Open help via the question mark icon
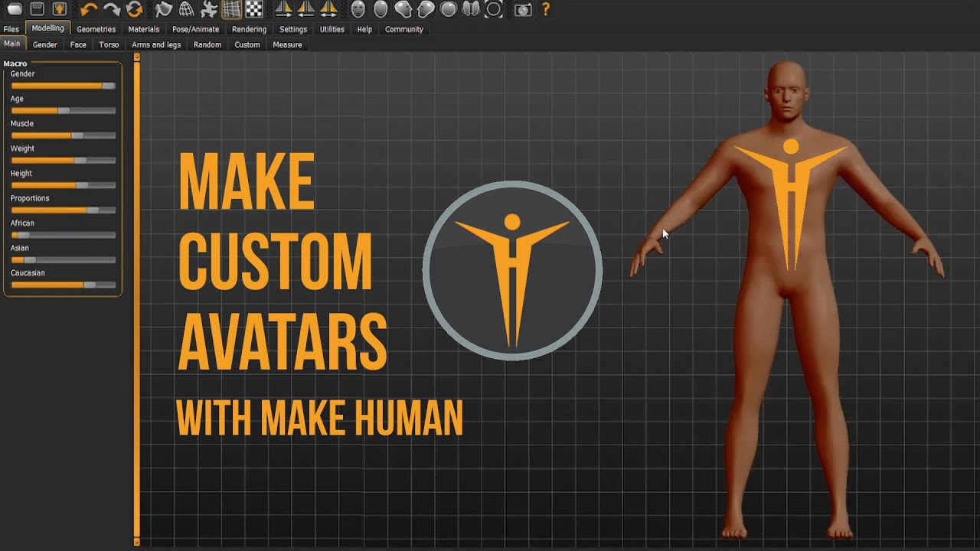The height and width of the screenshot is (551, 980). [545, 9]
